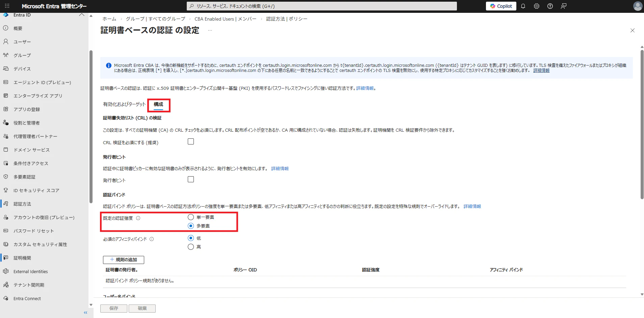Collapse the Entra ID section chevron
The image size is (644, 318).
click(82, 15)
